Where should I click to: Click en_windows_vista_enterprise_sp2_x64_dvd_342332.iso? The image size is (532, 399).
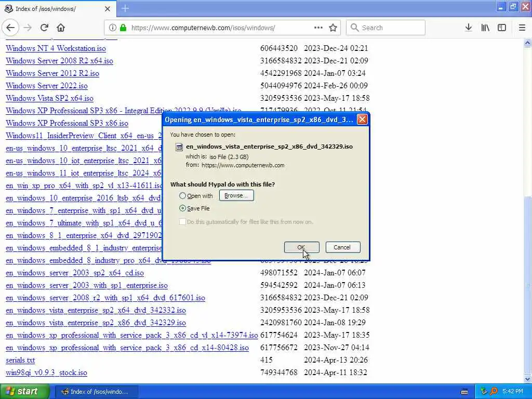pos(96,310)
